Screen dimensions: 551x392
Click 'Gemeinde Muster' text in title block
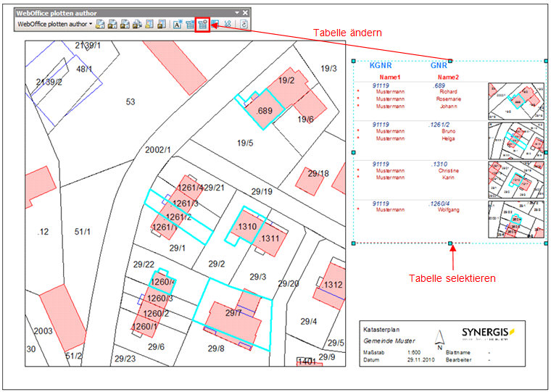coord(389,341)
